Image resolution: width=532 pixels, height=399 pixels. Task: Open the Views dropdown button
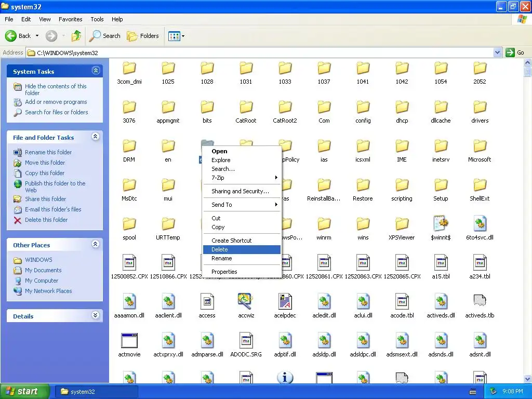click(177, 36)
